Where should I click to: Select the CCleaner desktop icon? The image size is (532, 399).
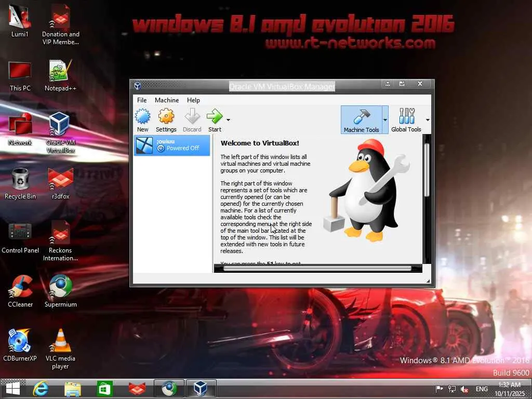tap(20, 291)
